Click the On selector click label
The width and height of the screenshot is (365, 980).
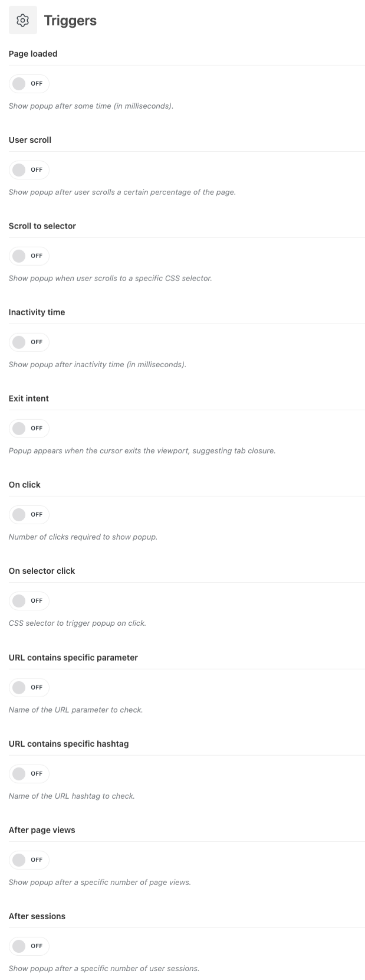pos(42,571)
